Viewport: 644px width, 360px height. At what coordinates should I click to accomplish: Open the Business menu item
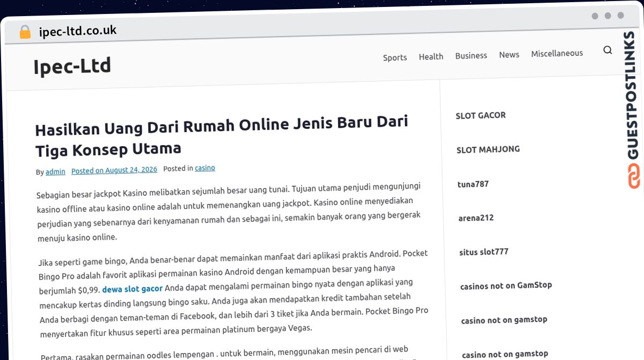click(471, 55)
